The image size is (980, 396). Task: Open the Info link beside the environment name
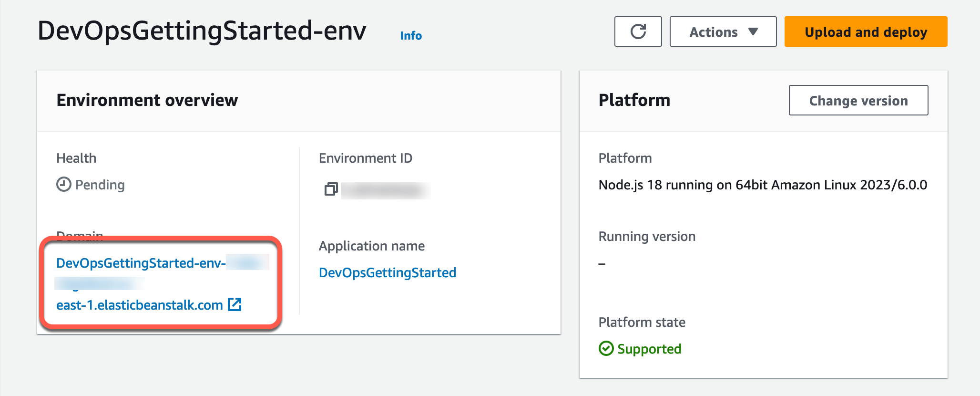click(x=411, y=36)
